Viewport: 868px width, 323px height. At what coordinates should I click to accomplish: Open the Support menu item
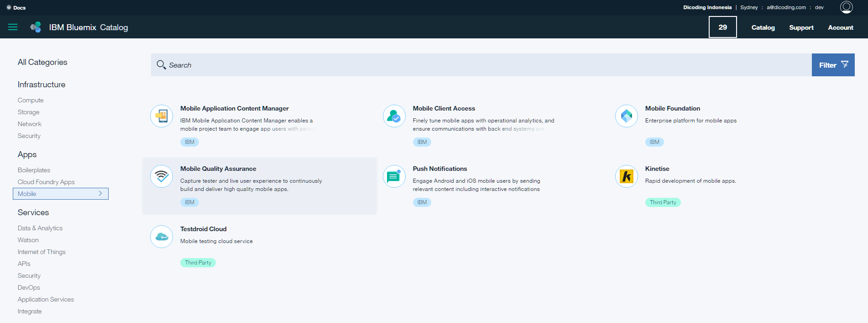pos(801,27)
